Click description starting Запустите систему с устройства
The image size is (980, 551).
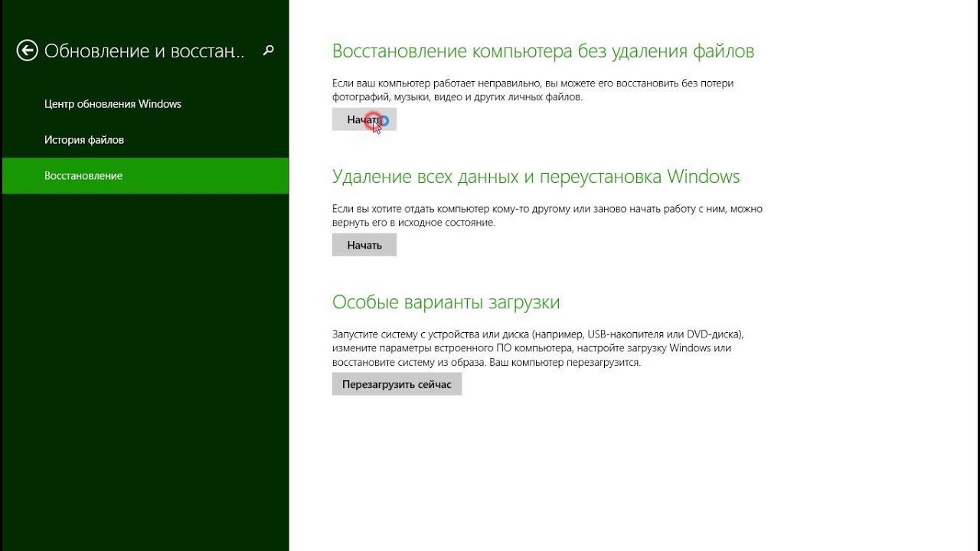tap(538, 348)
